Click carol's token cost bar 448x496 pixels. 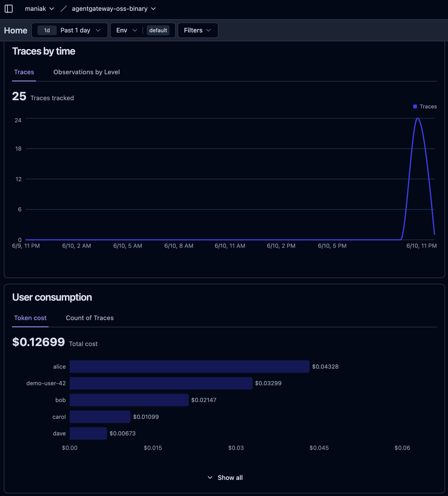click(100, 417)
